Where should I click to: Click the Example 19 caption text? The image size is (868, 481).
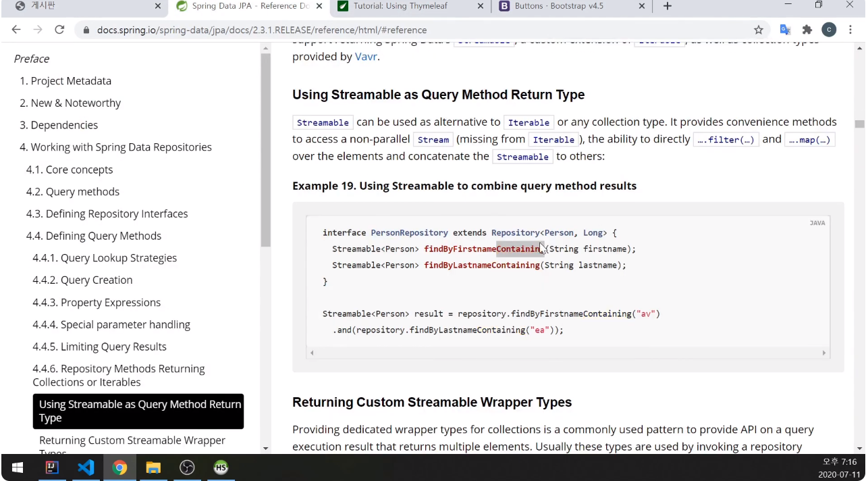[464, 186]
